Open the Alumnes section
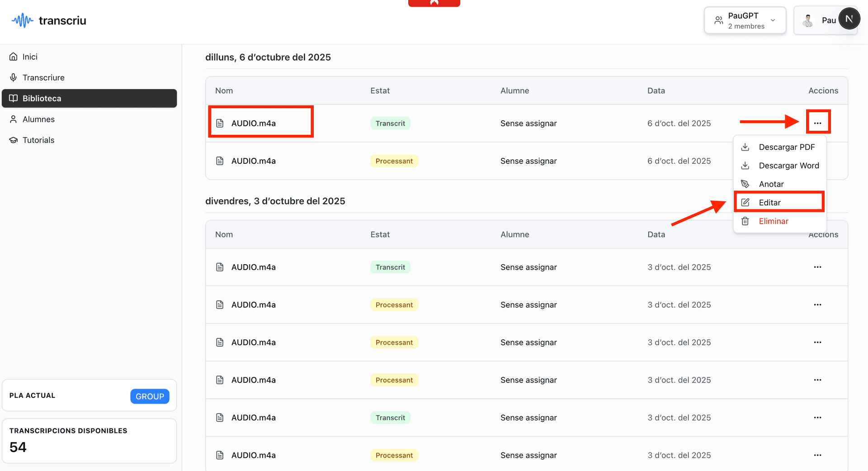This screenshot has width=868, height=471. 38,119
